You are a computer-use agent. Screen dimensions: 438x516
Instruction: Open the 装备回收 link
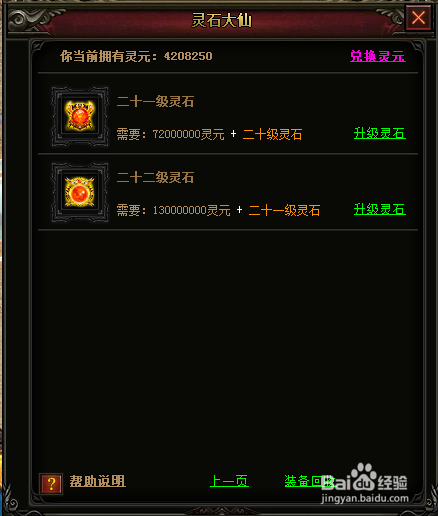tap(309, 481)
